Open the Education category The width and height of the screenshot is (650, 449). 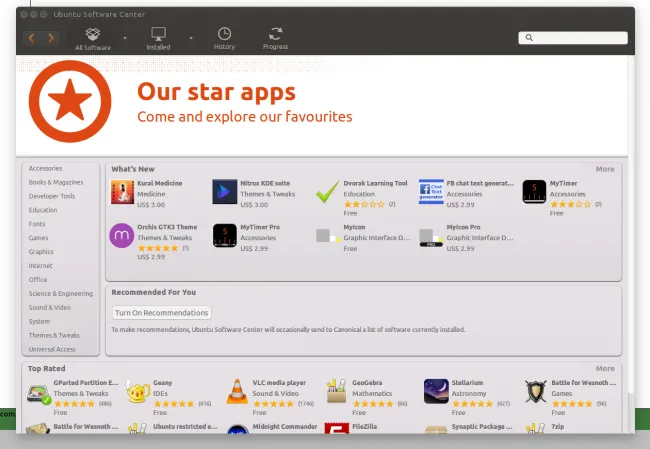(x=43, y=210)
